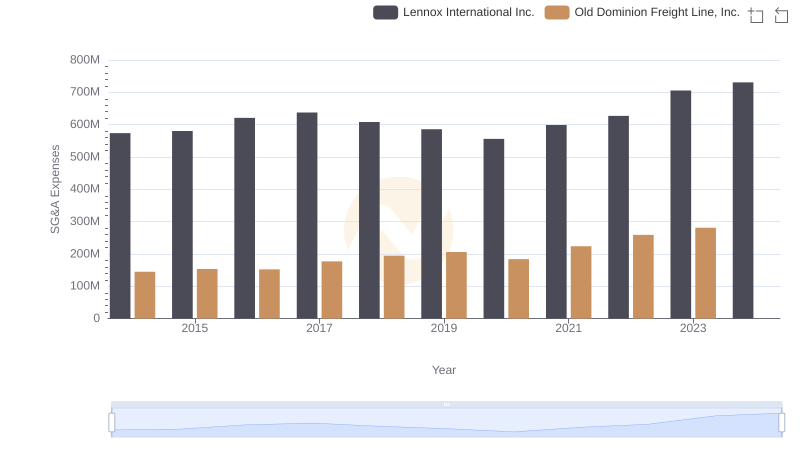Click the 300M y-axis label
The width and height of the screenshot is (800, 461).
(85, 221)
